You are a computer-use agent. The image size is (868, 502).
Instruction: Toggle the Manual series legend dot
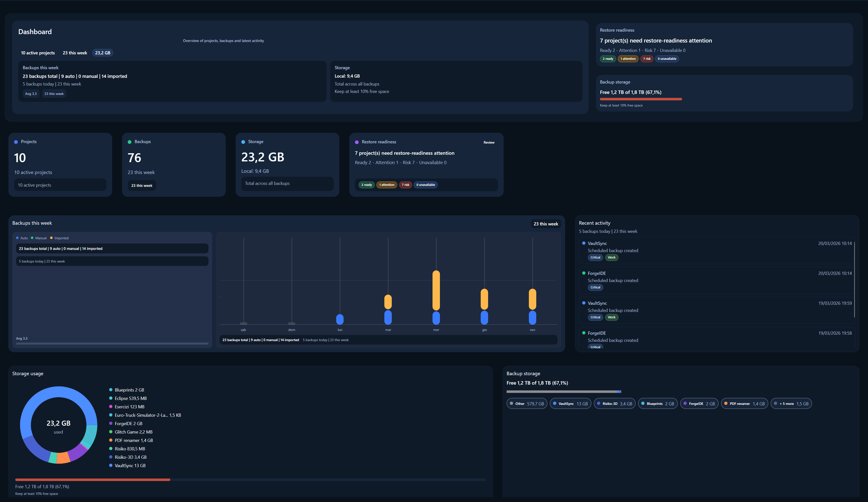pos(32,238)
